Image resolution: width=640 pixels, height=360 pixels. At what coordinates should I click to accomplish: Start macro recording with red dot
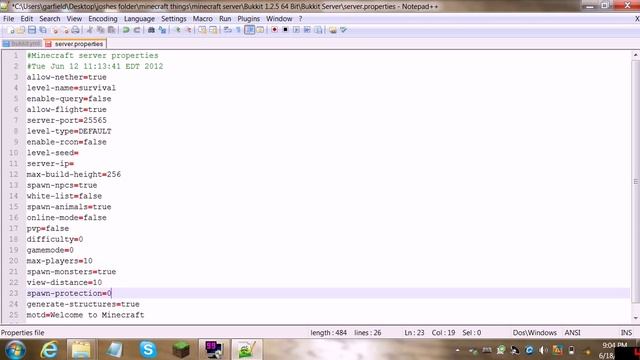(x=275, y=30)
